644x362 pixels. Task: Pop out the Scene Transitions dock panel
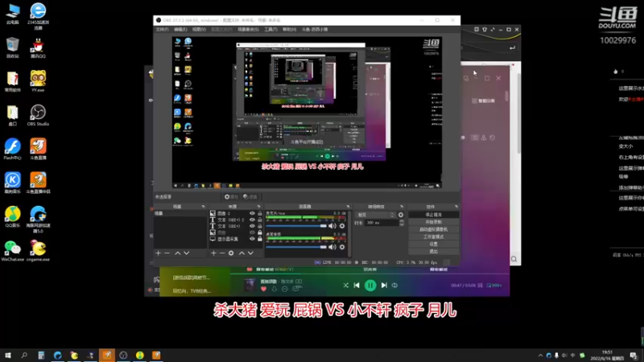402,207
